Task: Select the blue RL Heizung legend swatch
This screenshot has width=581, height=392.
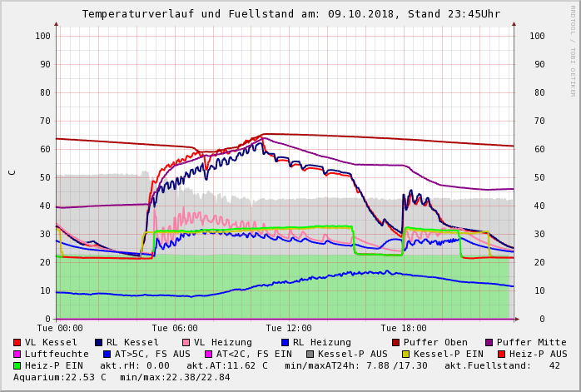Action: [x=285, y=343]
